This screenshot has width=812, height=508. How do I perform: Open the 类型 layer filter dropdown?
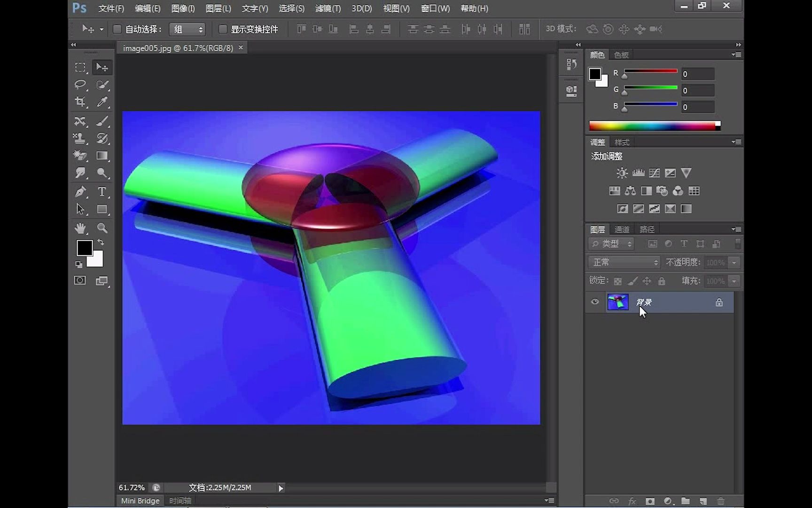coord(611,244)
